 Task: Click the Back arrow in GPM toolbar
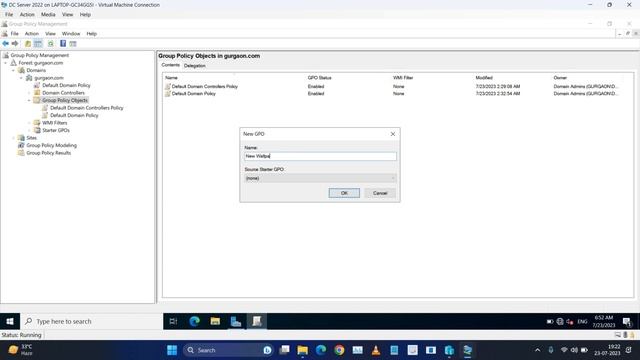click(x=5, y=44)
